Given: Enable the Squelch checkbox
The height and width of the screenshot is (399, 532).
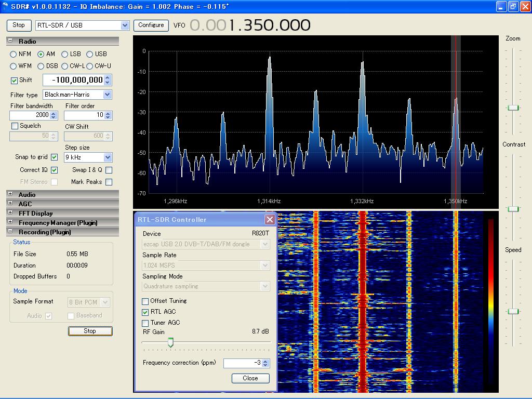Looking at the screenshot, I should (15, 126).
